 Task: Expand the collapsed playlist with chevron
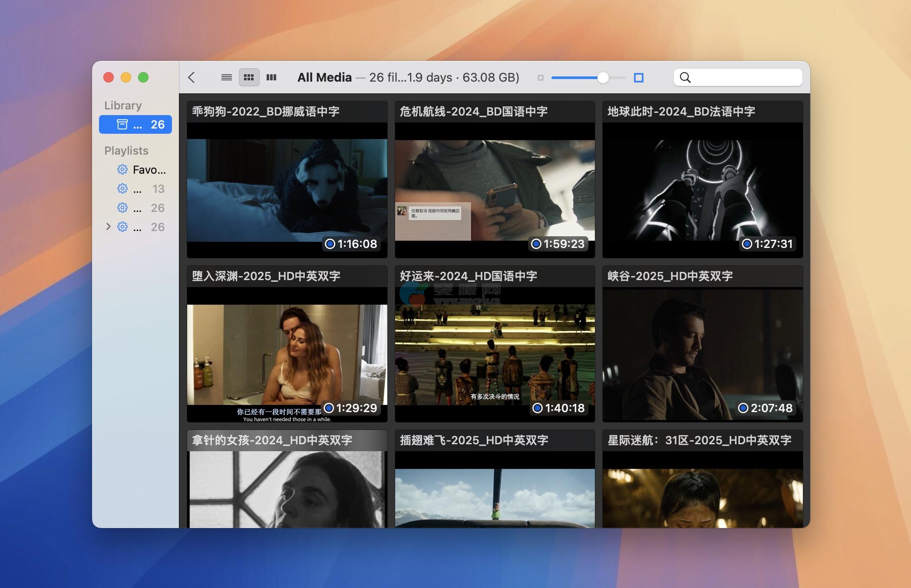108,227
